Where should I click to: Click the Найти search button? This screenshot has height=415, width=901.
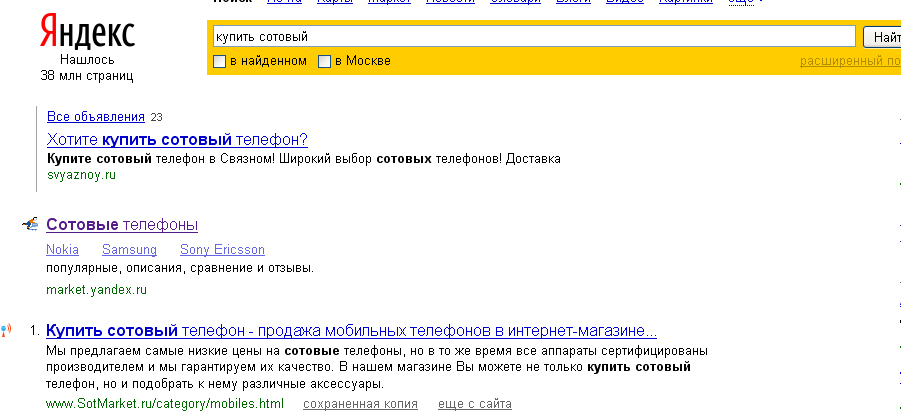click(x=882, y=37)
